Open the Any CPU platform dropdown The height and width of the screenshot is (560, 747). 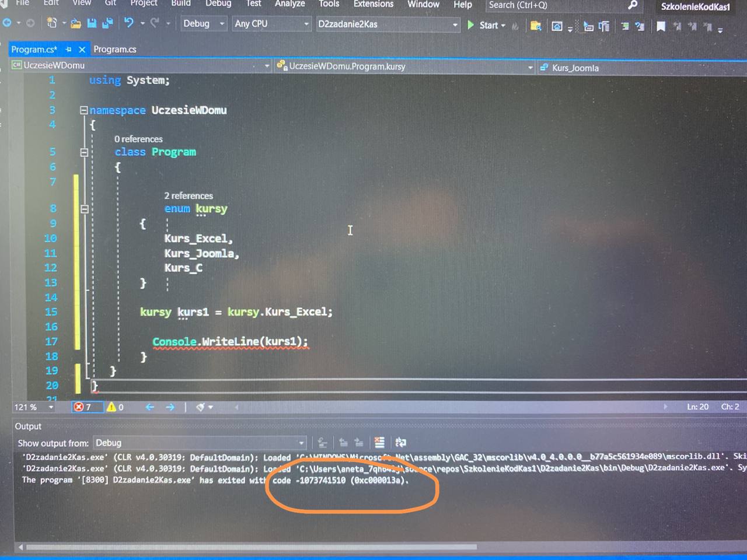[271, 24]
